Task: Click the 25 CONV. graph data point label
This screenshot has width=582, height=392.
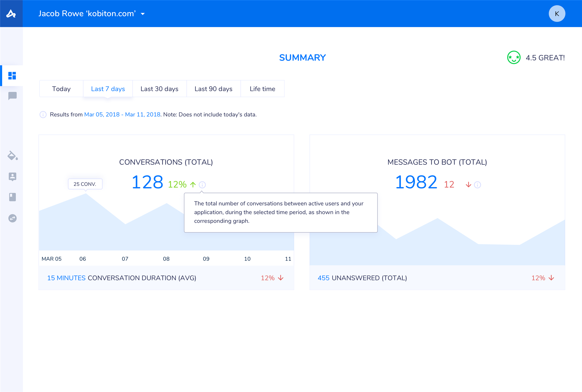Action: (85, 184)
